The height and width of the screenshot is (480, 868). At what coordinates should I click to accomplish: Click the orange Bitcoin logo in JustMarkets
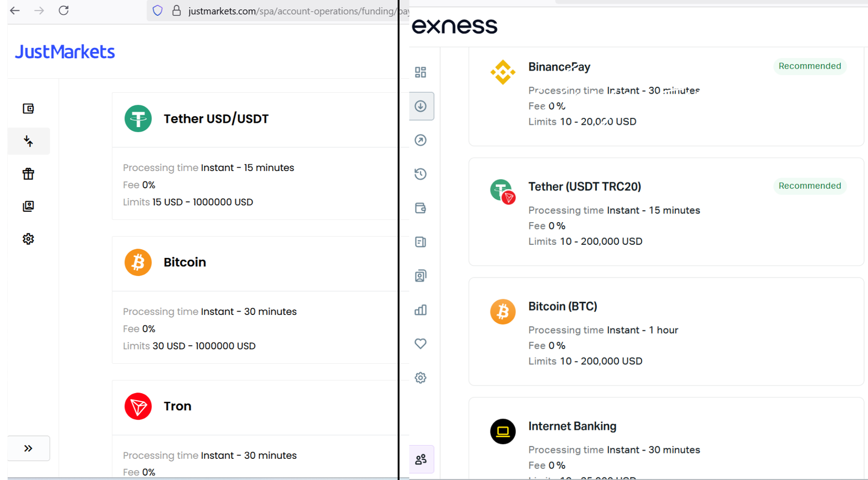(x=138, y=262)
